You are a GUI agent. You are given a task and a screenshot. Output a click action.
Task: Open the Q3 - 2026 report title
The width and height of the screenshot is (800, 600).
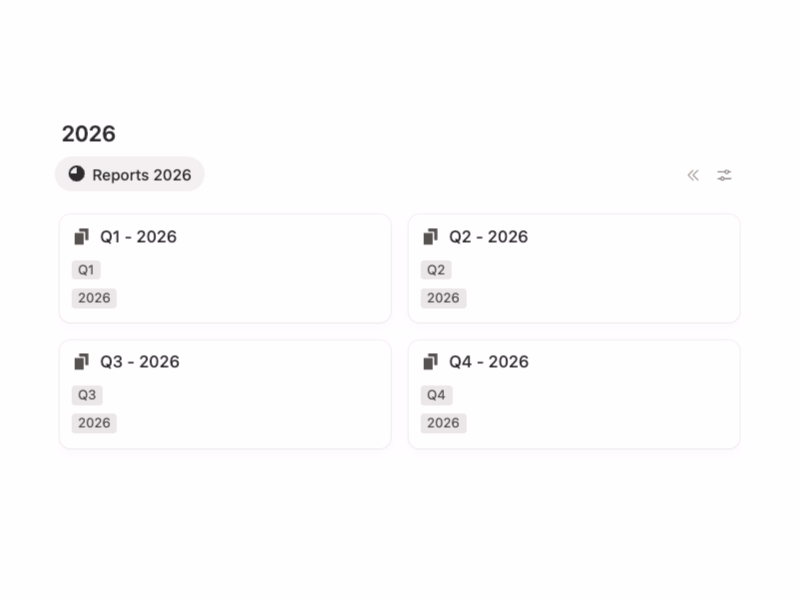(x=139, y=362)
